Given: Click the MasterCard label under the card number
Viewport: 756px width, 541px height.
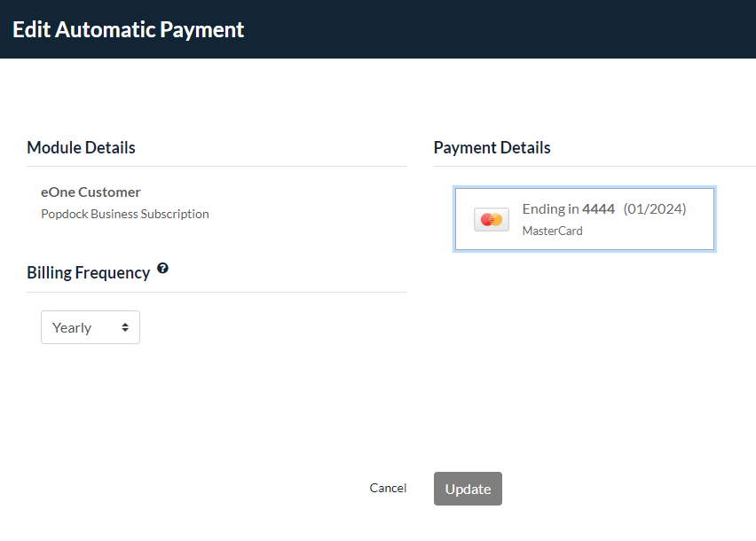Looking at the screenshot, I should pyautogui.click(x=553, y=231).
